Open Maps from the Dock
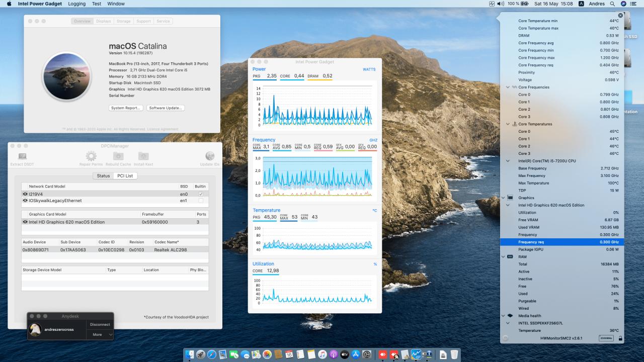The height and width of the screenshot is (362, 644). (256, 354)
